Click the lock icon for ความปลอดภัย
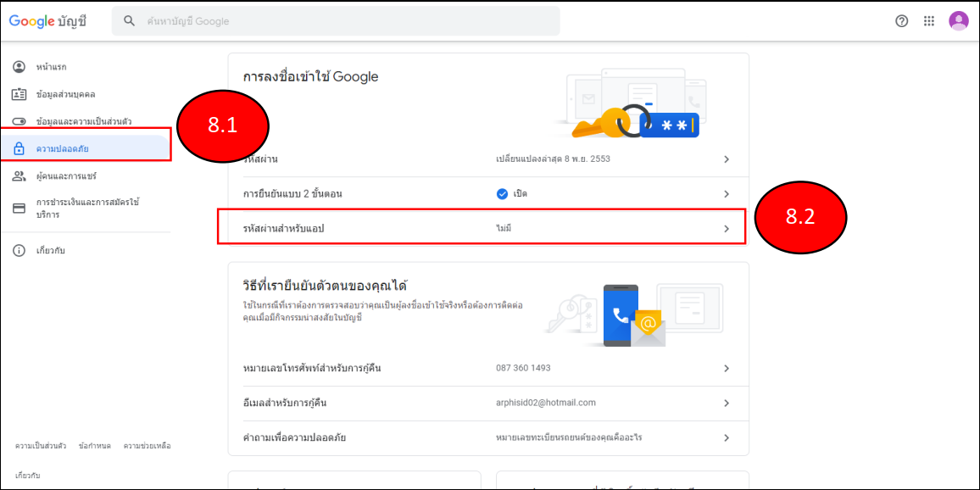 pos(19,148)
